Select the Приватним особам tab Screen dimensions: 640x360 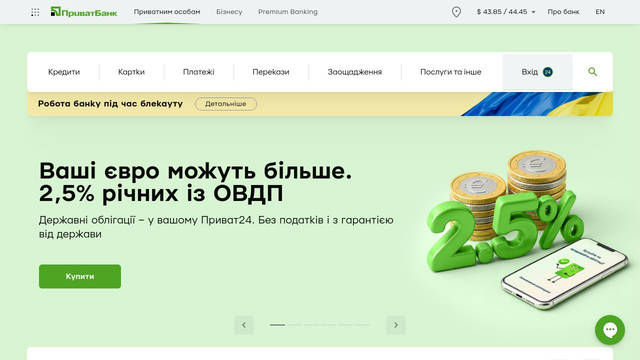pos(167,12)
